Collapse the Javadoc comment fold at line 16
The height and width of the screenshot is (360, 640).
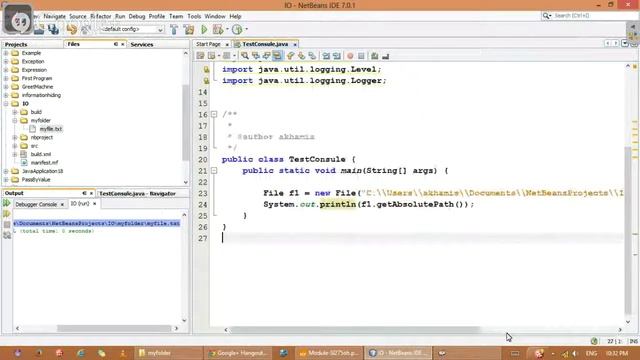pos(214,114)
